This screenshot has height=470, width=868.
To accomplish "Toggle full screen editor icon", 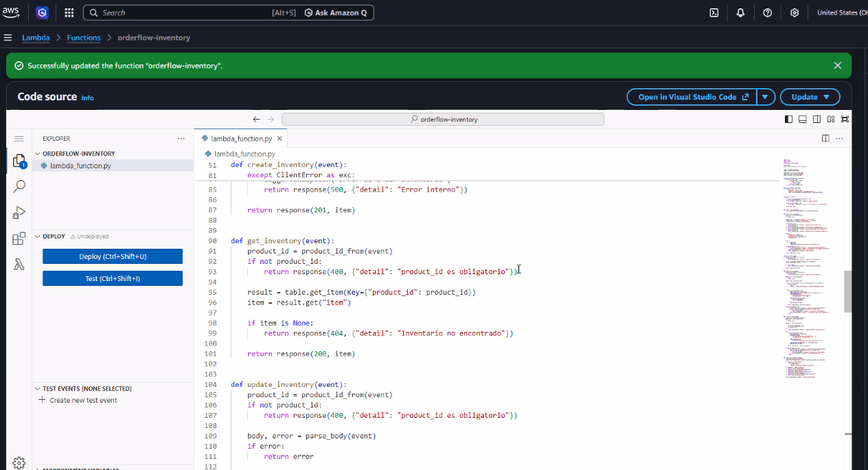I will (845, 120).
